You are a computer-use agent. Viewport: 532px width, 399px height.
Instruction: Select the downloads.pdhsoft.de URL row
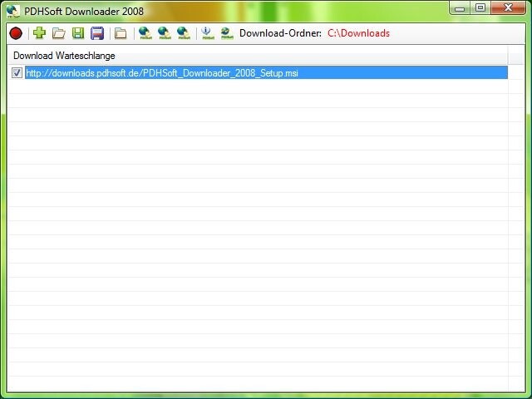[x=266, y=72]
